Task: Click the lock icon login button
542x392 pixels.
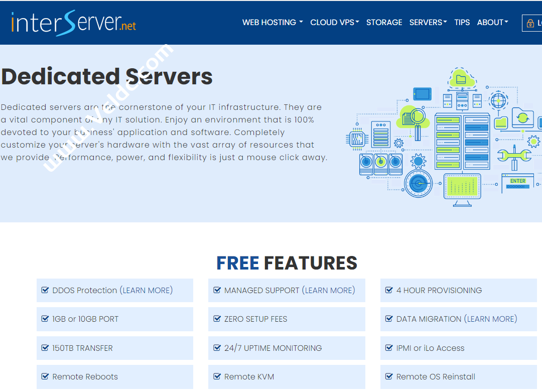Action: [532, 23]
